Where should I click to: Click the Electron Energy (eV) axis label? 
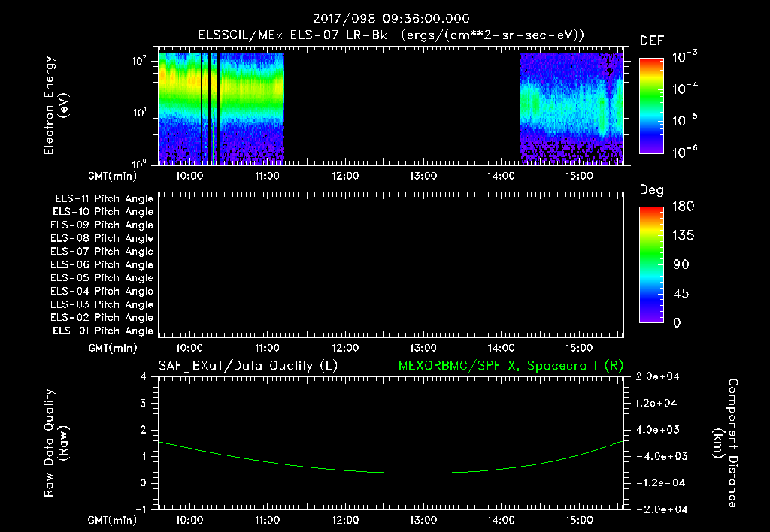pyautogui.click(x=56, y=105)
